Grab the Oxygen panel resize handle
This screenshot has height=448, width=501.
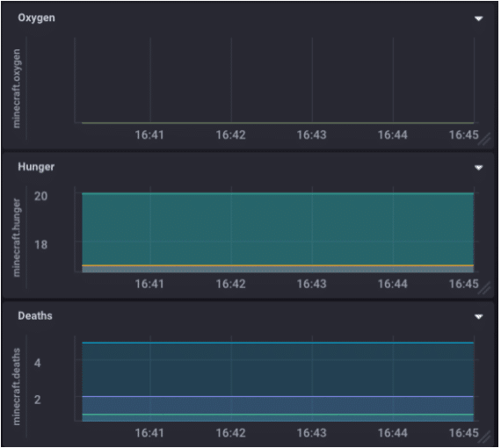pos(484,140)
